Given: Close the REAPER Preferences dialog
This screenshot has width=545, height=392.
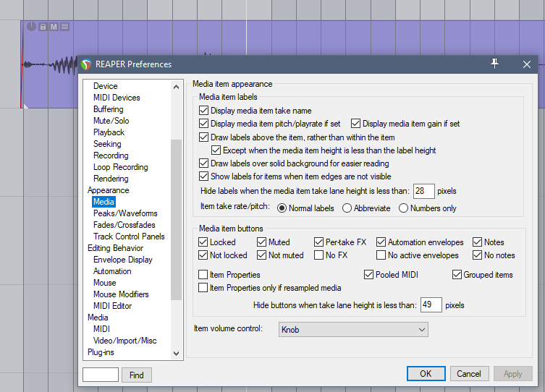Looking at the screenshot, I should (527, 64).
